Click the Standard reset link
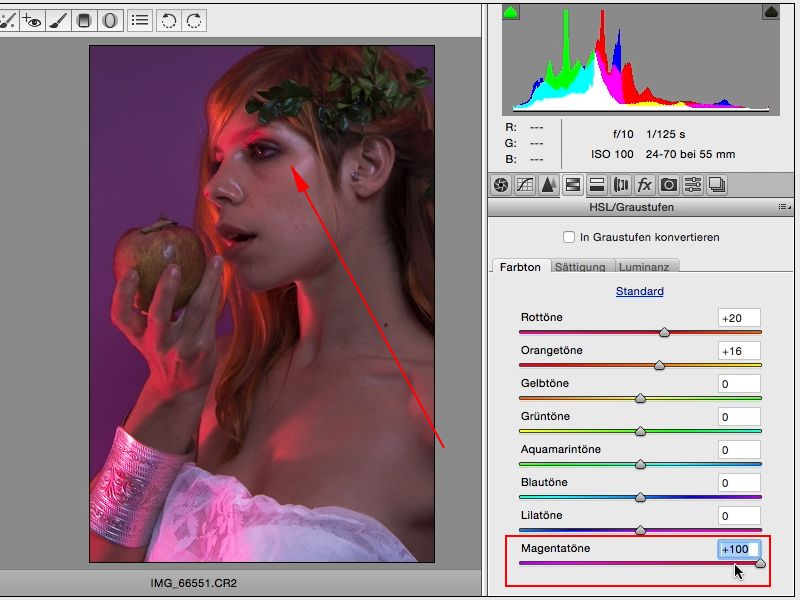The width and height of the screenshot is (800, 600). pyautogui.click(x=639, y=291)
